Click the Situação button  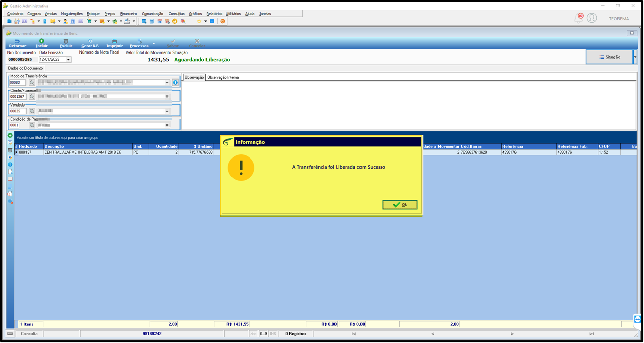[609, 57]
